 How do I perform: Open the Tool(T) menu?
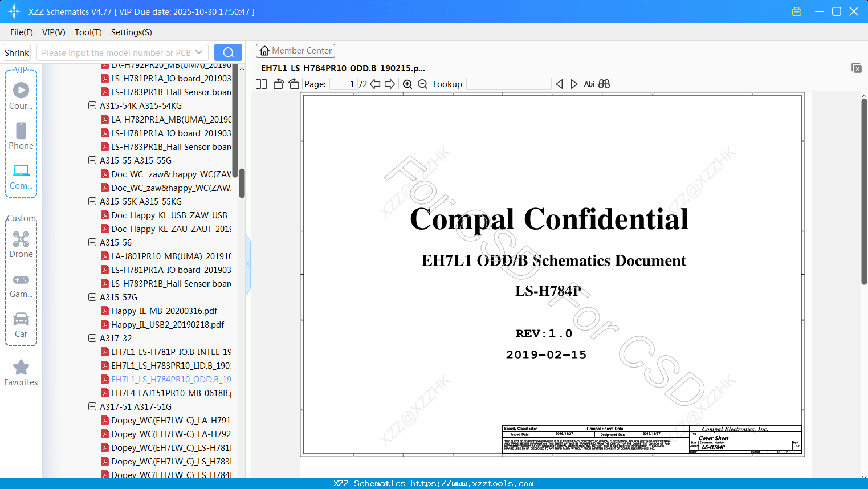[x=88, y=32]
